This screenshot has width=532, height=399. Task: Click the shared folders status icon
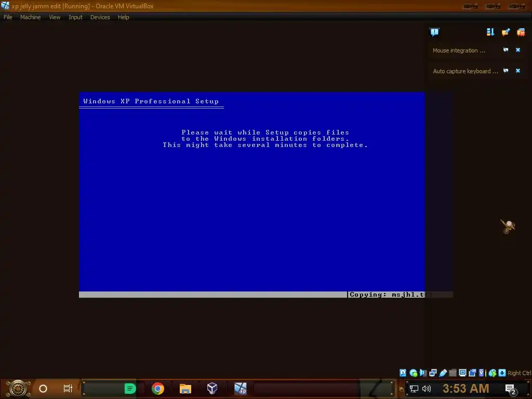453,373
